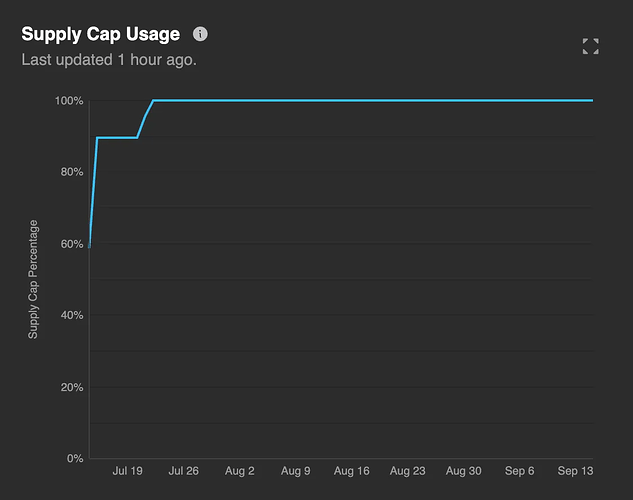Click the Aug 16 date tick

pos(351,470)
